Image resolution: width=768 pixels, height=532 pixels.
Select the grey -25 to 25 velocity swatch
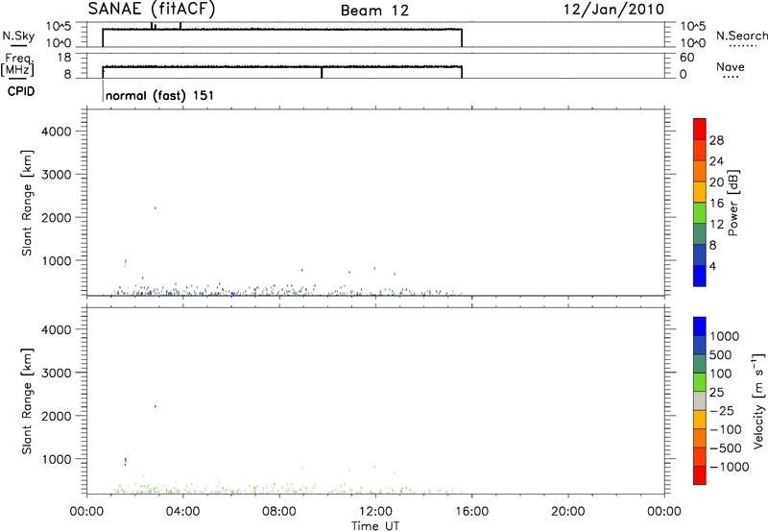pos(700,400)
